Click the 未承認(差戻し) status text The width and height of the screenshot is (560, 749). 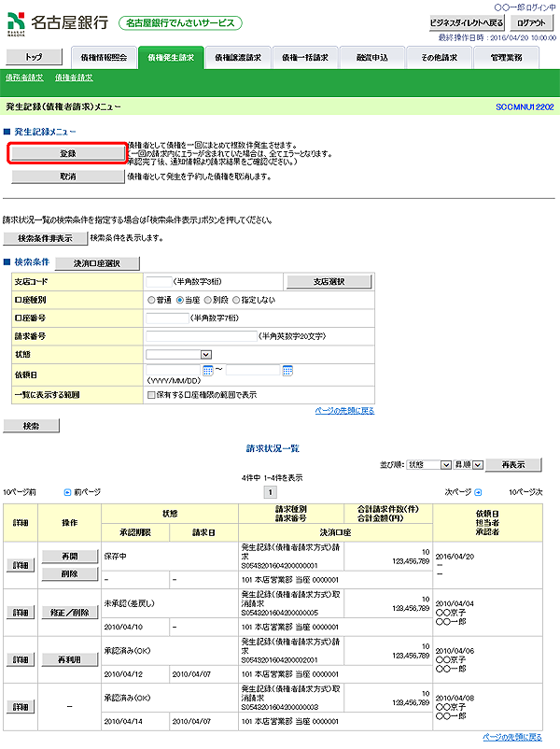tap(130, 604)
